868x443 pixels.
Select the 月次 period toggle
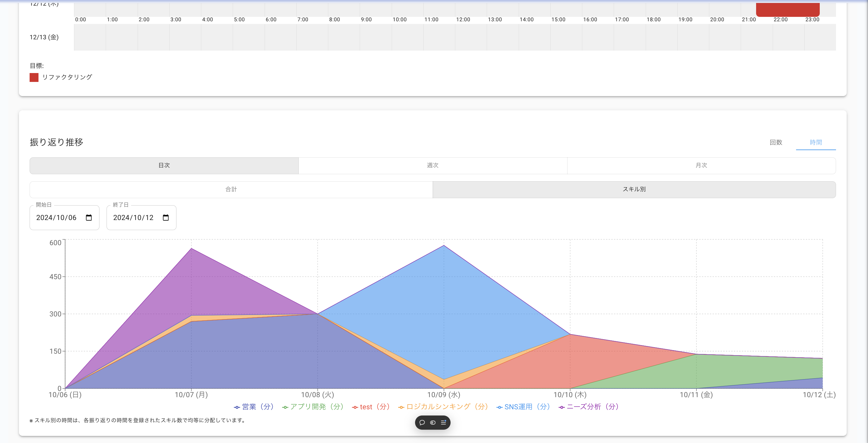click(x=701, y=165)
